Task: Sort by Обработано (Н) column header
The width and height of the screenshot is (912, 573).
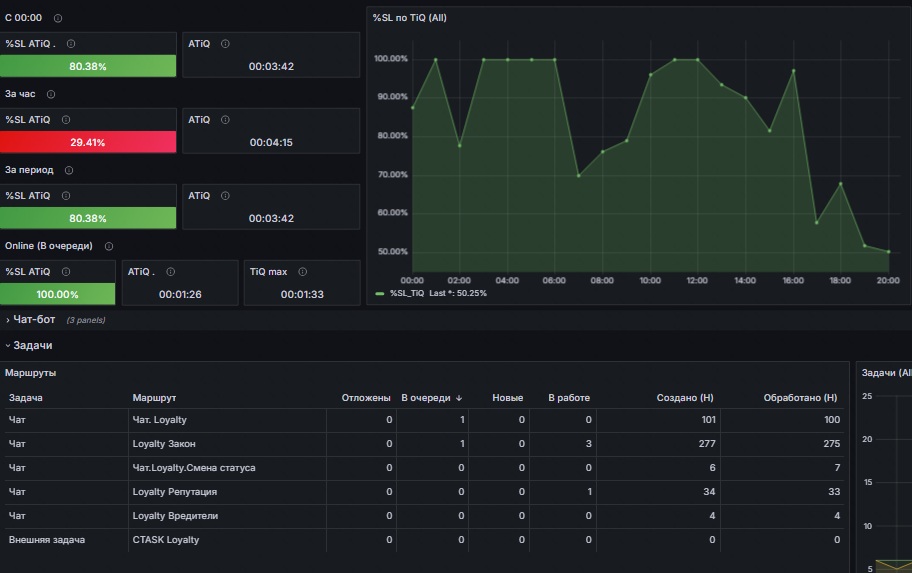Action: pyautogui.click(x=800, y=398)
